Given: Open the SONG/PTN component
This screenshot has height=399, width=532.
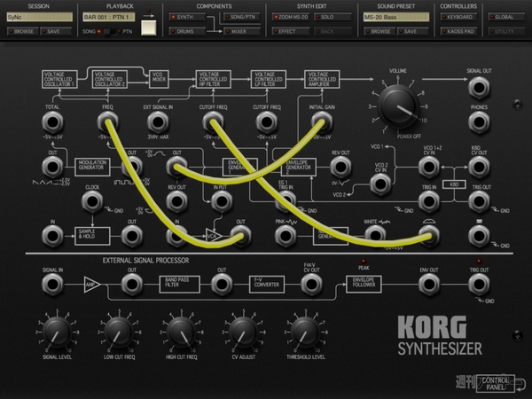Looking at the screenshot, I should (241, 17).
